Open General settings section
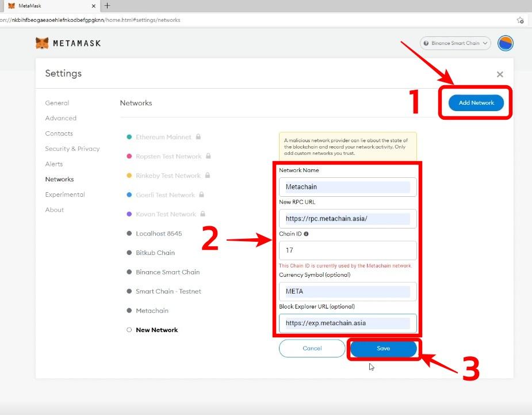 57,103
